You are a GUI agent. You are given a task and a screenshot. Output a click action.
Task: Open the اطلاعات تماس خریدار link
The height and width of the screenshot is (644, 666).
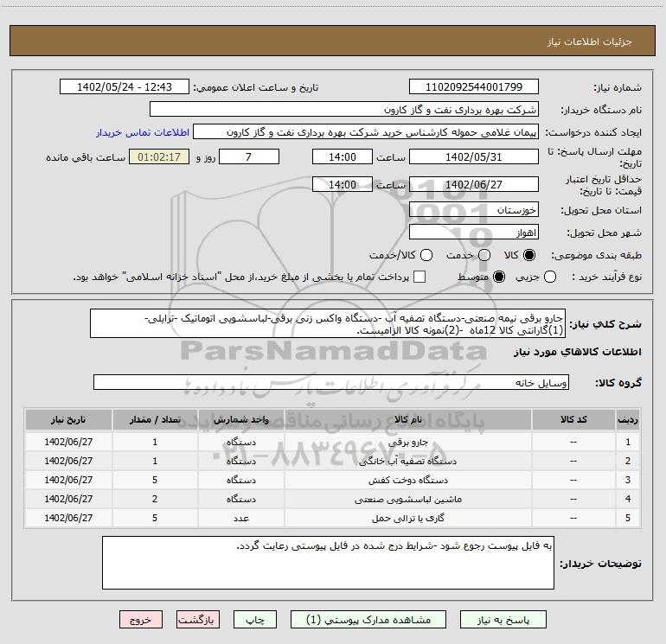tap(143, 132)
